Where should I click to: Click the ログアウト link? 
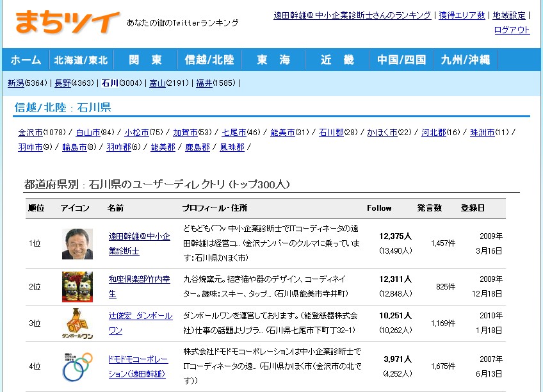tap(512, 30)
